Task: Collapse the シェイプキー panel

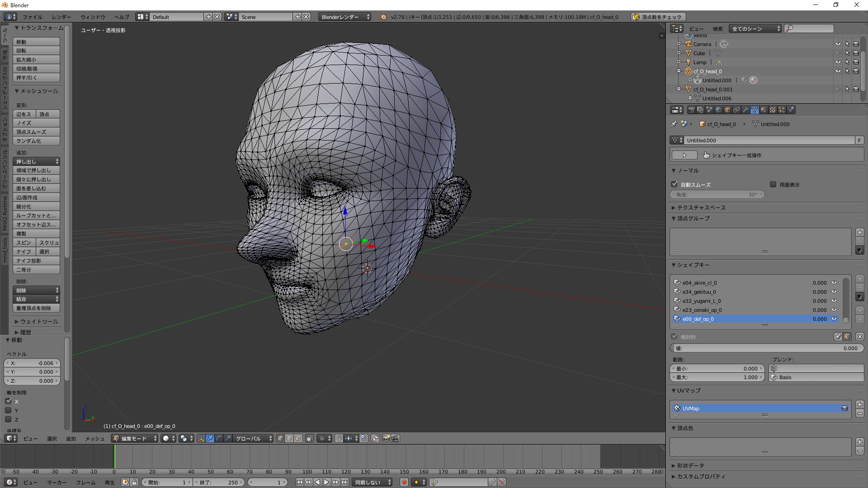Action: [693, 265]
